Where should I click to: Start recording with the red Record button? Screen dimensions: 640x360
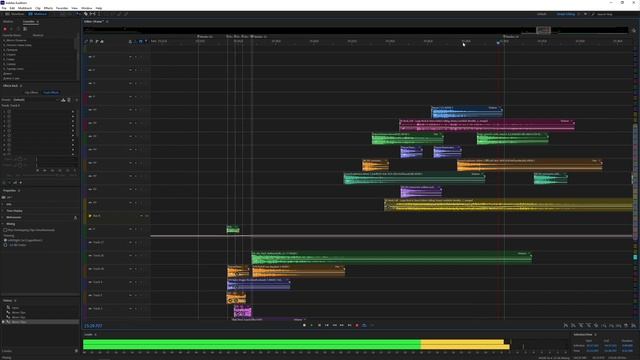[x=357, y=325]
